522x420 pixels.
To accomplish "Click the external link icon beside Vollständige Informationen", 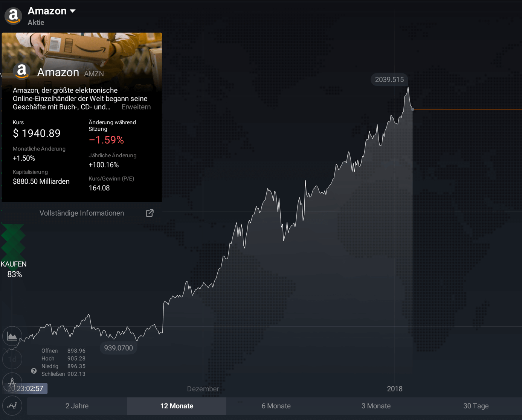I will coord(150,213).
